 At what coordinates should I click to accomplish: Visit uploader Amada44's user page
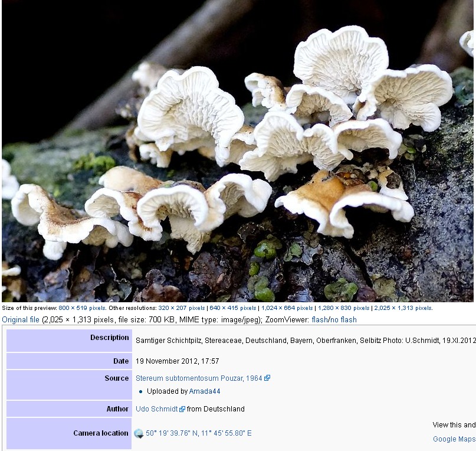coord(204,391)
